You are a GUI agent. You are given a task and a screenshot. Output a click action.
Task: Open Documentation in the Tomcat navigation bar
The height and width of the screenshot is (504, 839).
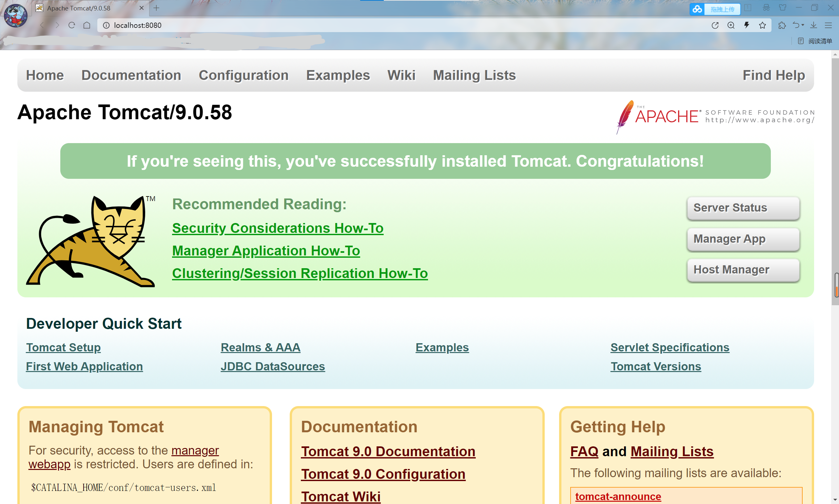[131, 75]
